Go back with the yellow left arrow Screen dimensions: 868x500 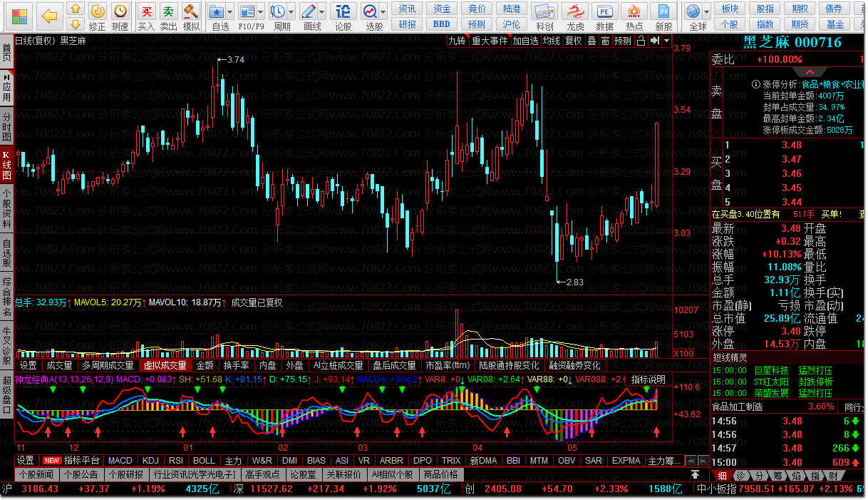click(x=49, y=16)
